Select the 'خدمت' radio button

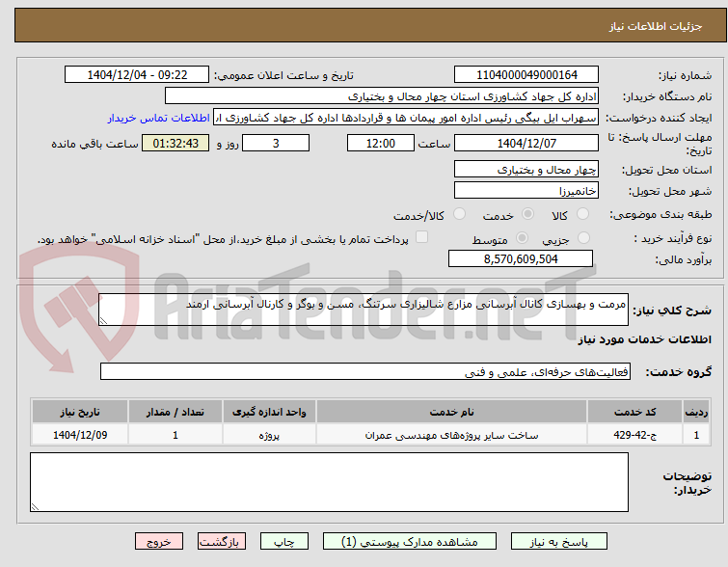(527, 214)
